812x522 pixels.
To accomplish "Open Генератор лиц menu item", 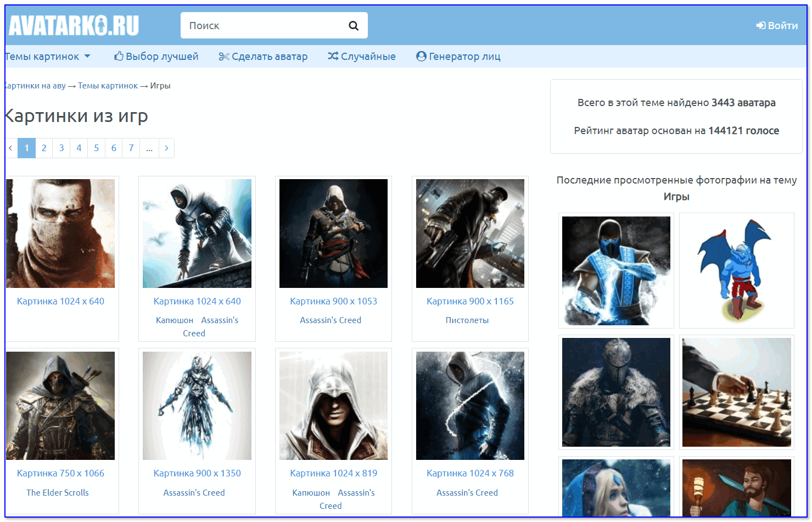I will [458, 56].
